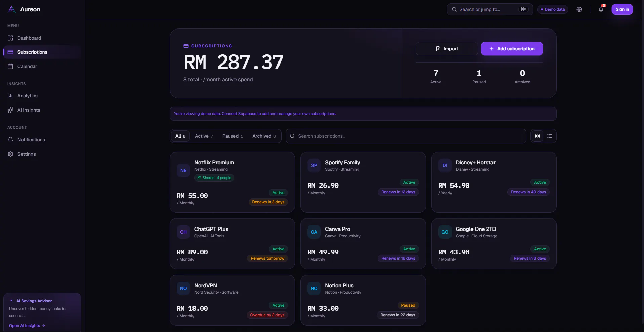Click the Google One GO avatar
Viewport: 644px width, 332px height.
tap(445, 232)
